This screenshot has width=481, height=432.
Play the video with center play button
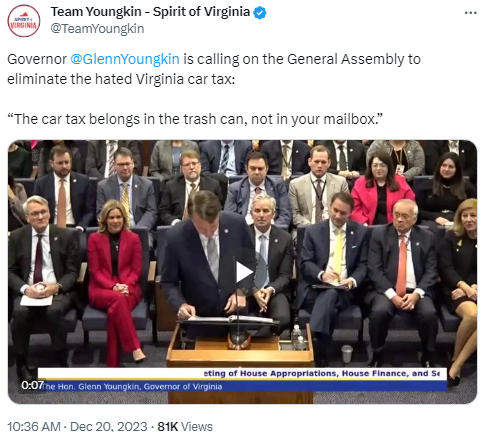click(243, 272)
